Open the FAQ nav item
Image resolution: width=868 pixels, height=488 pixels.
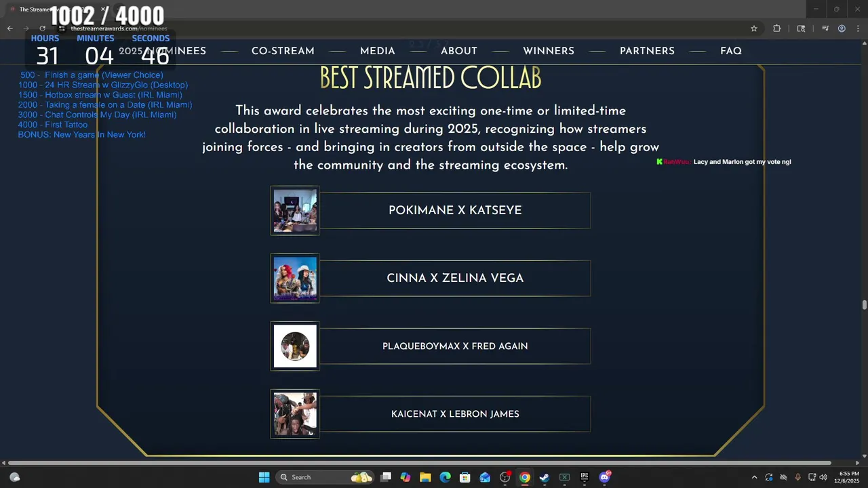(x=731, y=51)
